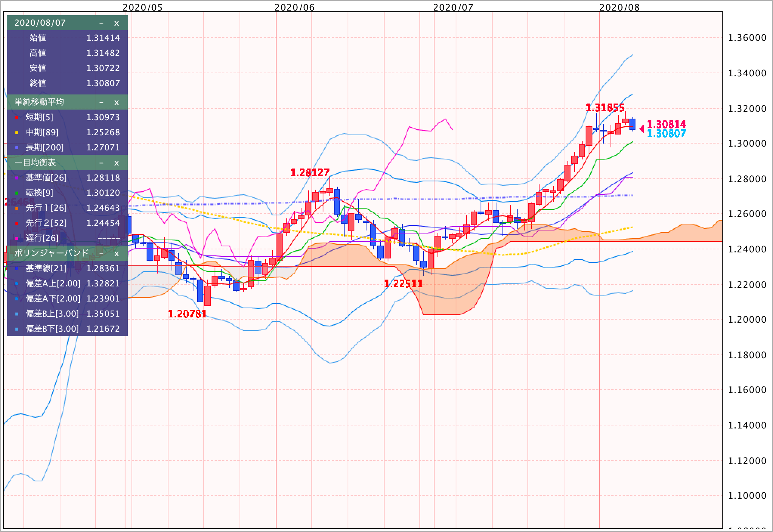
Task: Select the 安値 value 1.30722
Action: tap(103, 68)
